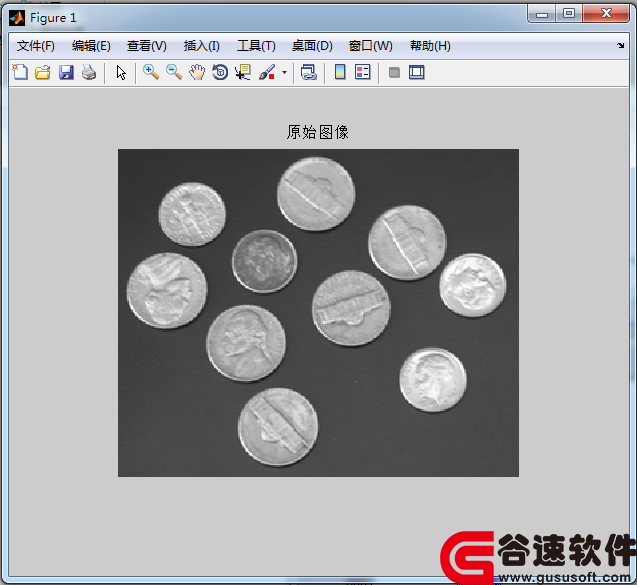The image size is (637, 585).
Task: Insert a colorbar using the toolbar icon
Action: tap(340, 72)
